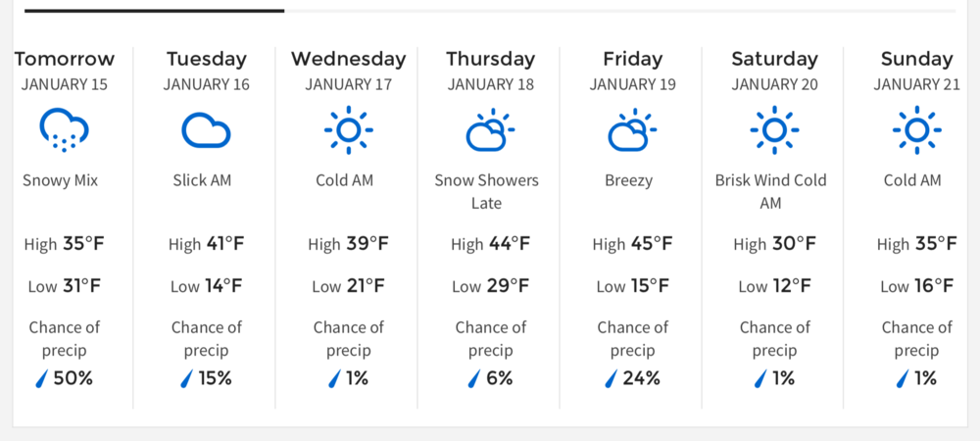Click the dark progress indicator bar at top
980x441 pixels.
(154, 11)
